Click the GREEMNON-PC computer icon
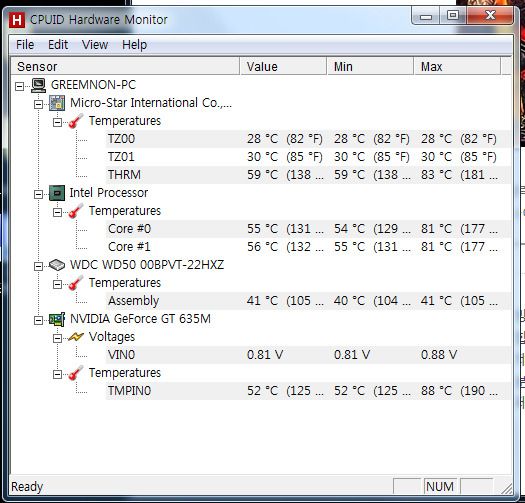This screenshot has width=525, height=503. pos(39,85)
